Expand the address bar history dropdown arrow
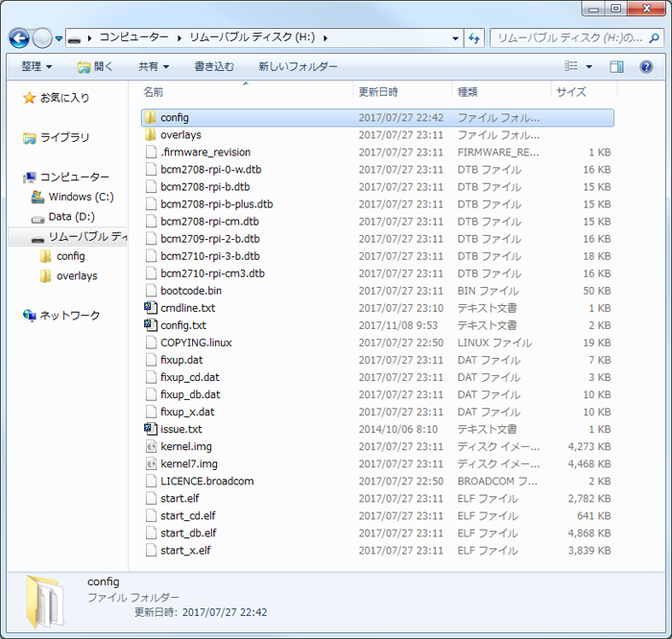Viewport: 672px width, 639px height. (455, 38)
